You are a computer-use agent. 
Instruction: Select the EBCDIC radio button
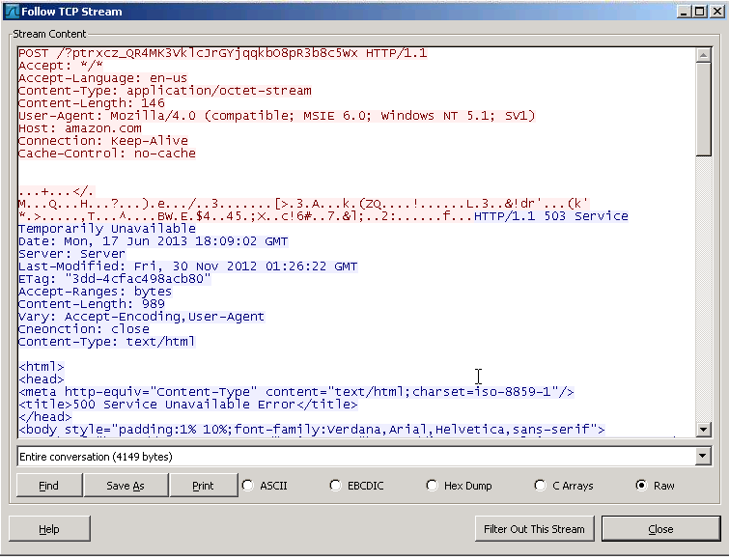click(x=335, y=486)
